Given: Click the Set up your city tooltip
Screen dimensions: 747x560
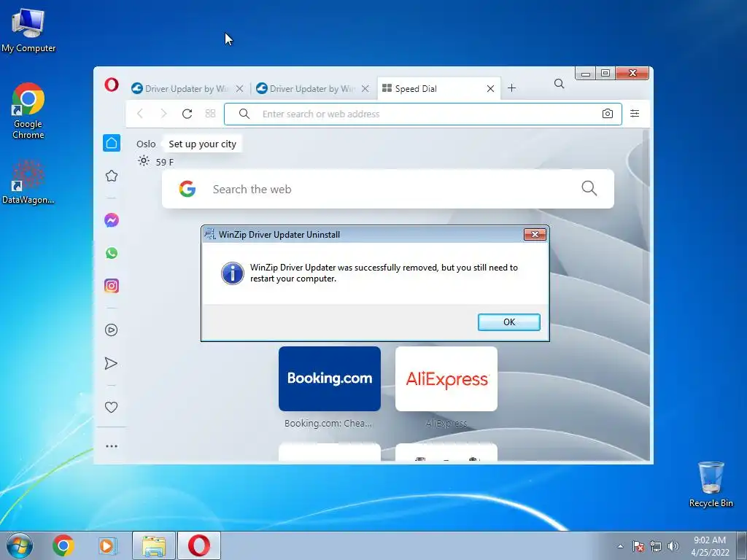Looking at the screenshot, I should 202,144.
